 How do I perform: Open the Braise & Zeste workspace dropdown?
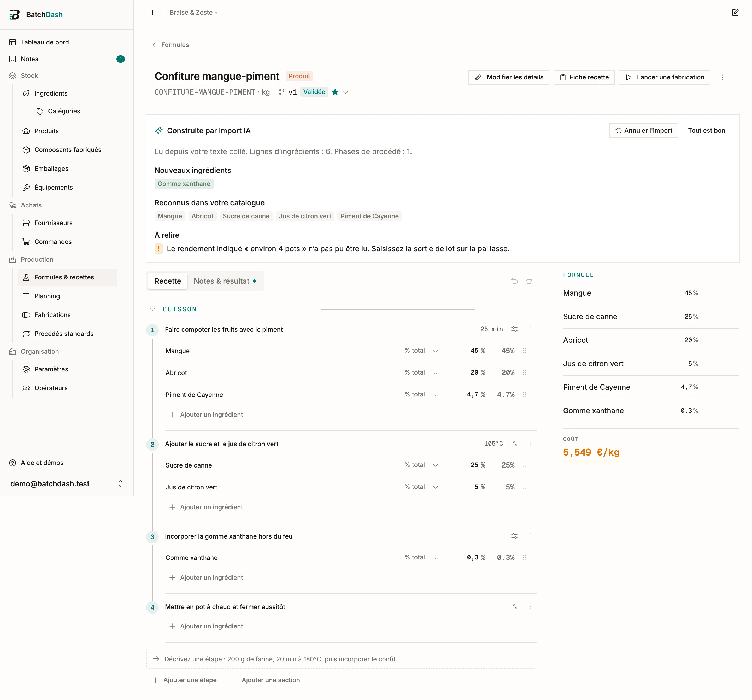coord(193,13)
